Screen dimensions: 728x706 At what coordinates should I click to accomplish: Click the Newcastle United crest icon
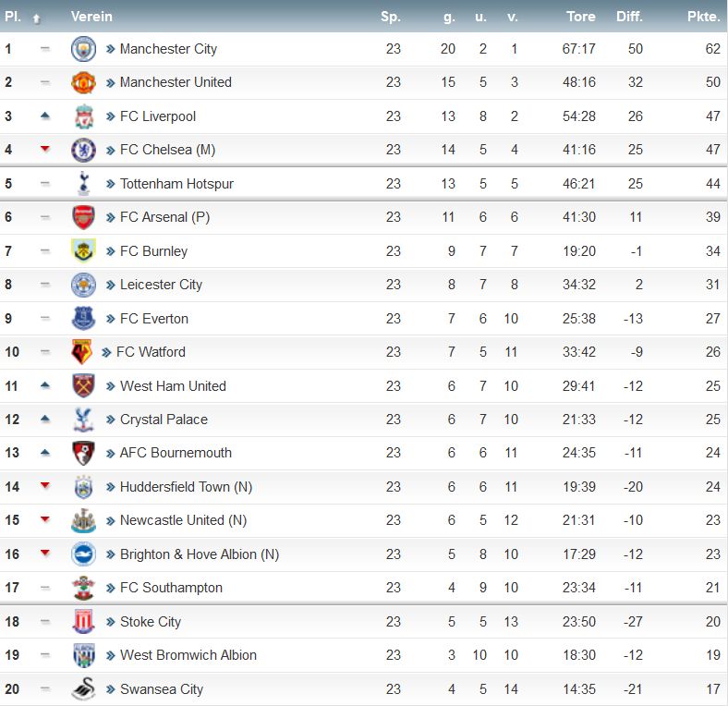pyautogui.click(x=83, y=520)
